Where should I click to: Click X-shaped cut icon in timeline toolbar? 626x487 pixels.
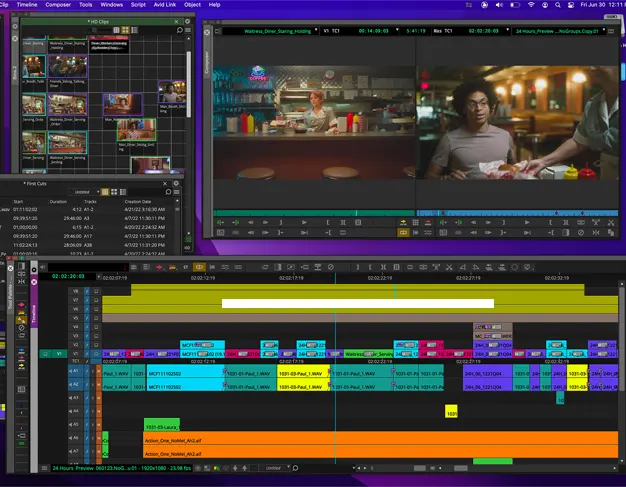coord(449,267)
